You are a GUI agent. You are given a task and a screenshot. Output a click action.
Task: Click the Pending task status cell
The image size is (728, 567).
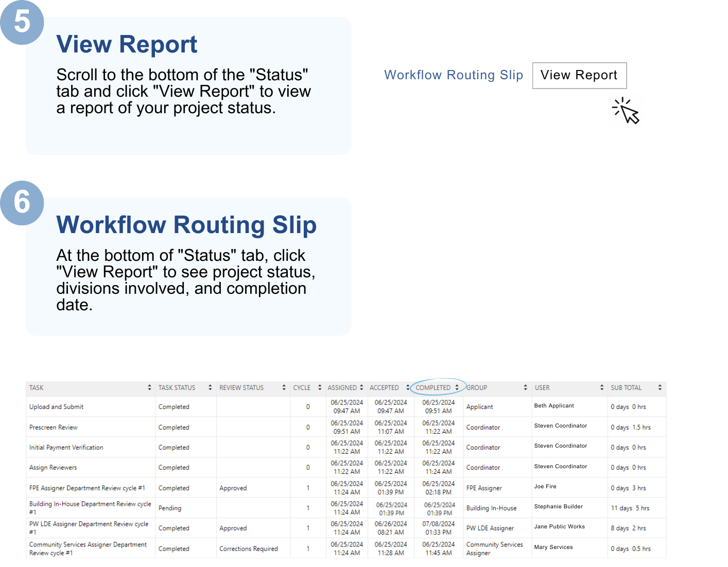(170, 508)
